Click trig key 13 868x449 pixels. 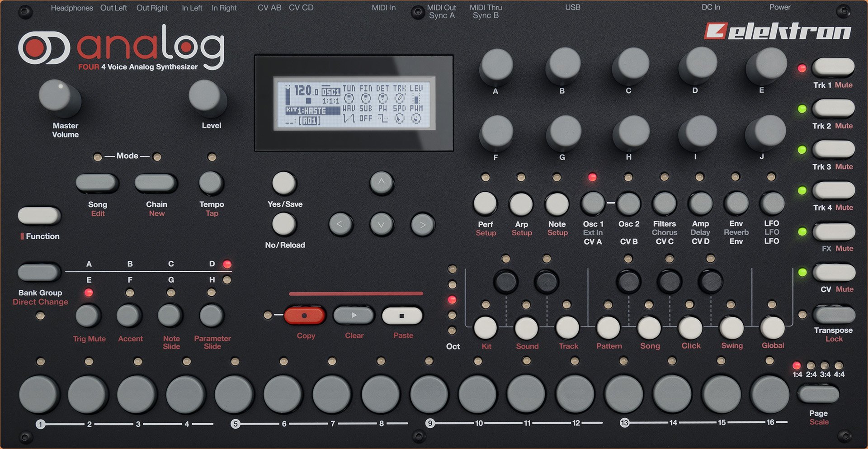624,393
